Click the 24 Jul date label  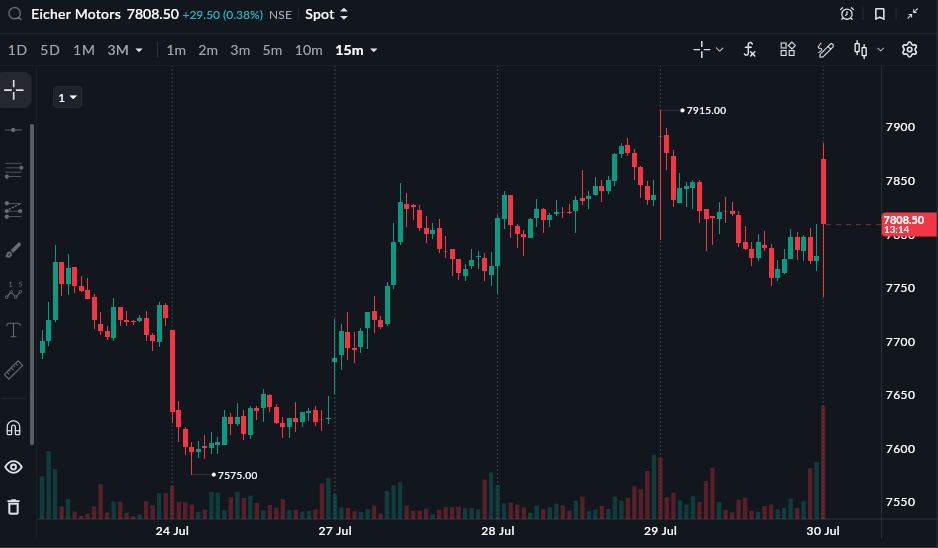coord(172,531)
